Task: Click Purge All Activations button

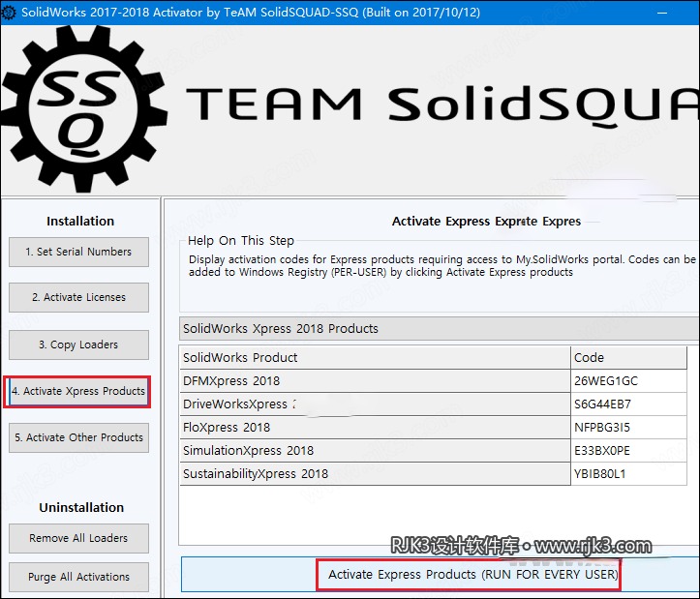Action: 78,577
